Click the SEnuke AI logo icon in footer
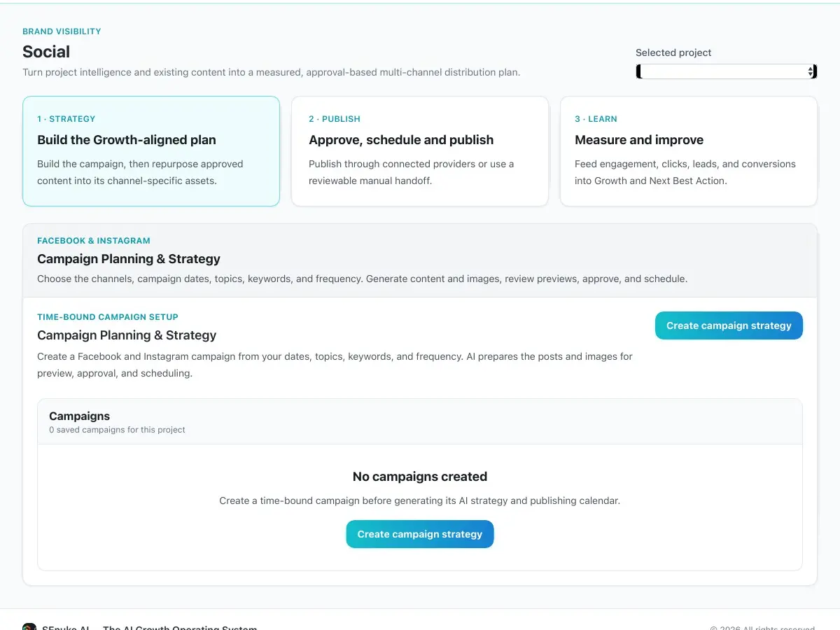This screenshot has width=840, height=630. (x=29, y=627)
